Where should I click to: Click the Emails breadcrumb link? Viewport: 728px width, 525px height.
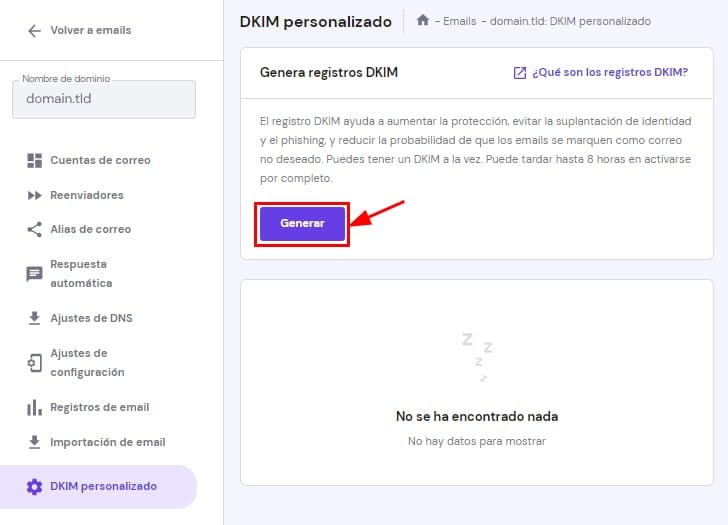[459, 21]
